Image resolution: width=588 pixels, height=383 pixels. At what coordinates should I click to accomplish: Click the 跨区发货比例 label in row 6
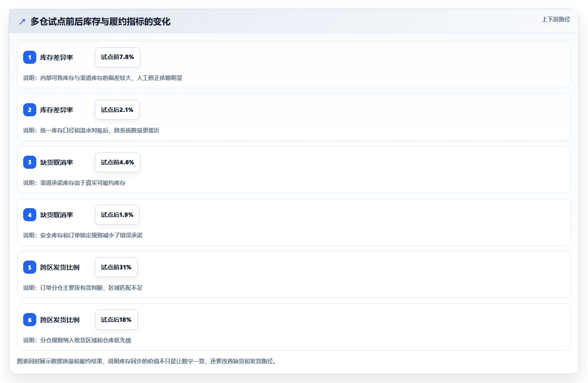60,320
